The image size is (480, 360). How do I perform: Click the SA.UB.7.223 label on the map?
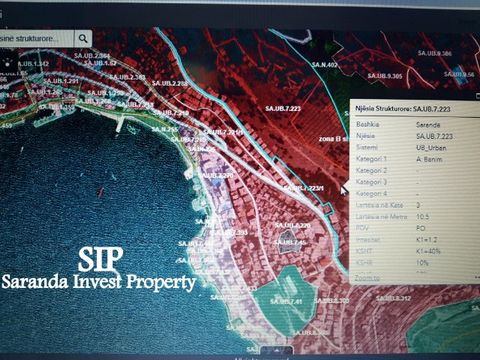(x=283, y=108)
